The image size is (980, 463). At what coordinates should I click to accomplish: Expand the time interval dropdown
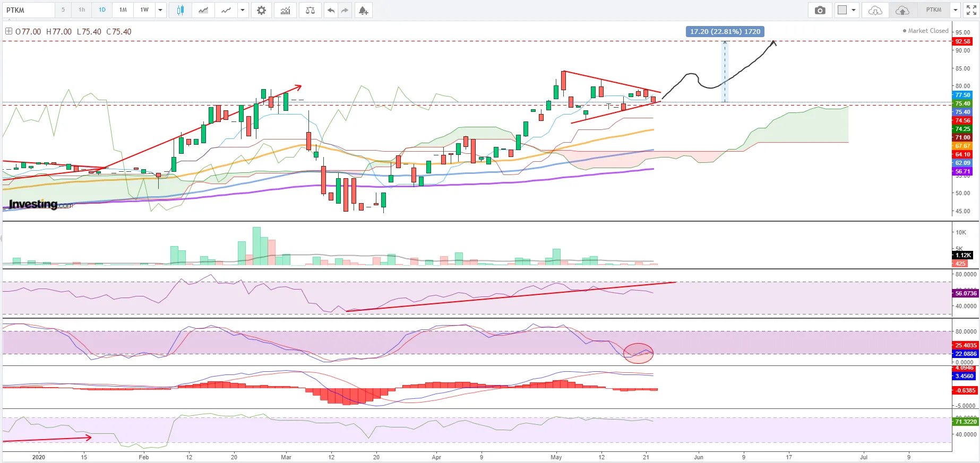pos(160,10)
